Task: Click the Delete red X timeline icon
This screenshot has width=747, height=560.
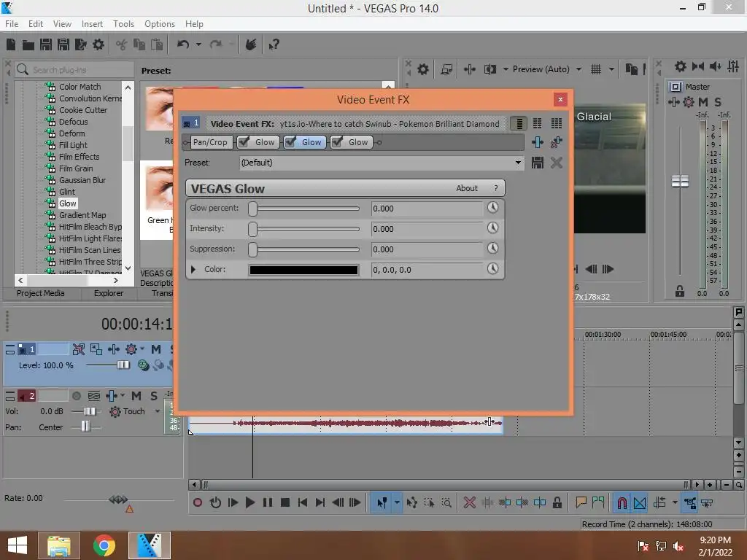Action: [x=469, y=502]
